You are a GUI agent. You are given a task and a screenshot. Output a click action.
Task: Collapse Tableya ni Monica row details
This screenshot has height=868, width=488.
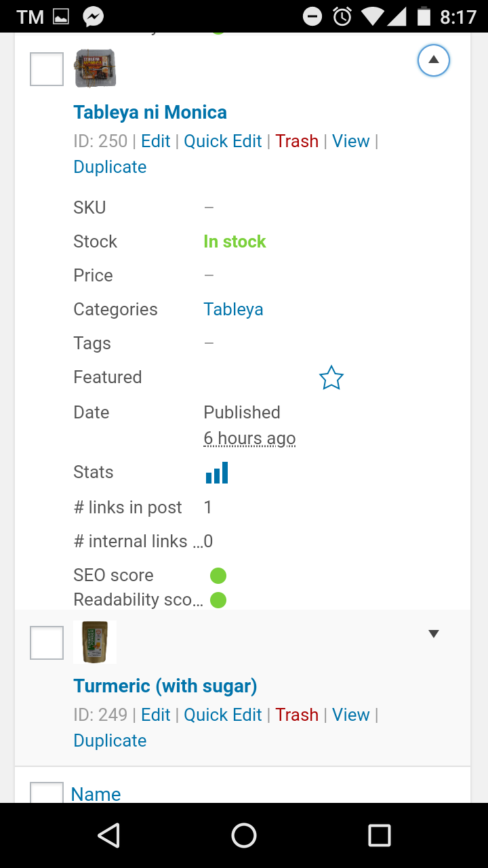pyautogui.click(x=434, y=60)
